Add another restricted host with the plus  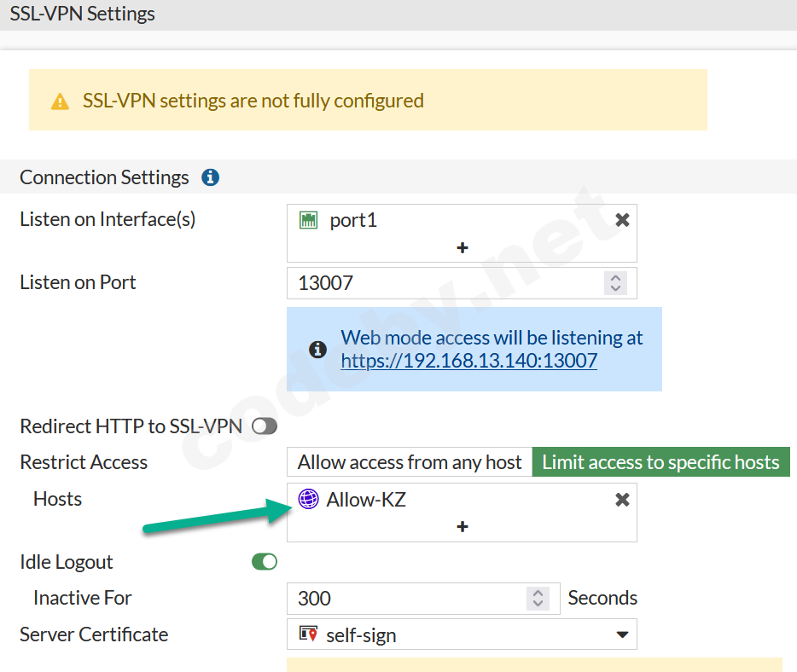pyautogui.click(x=461, y=527)
